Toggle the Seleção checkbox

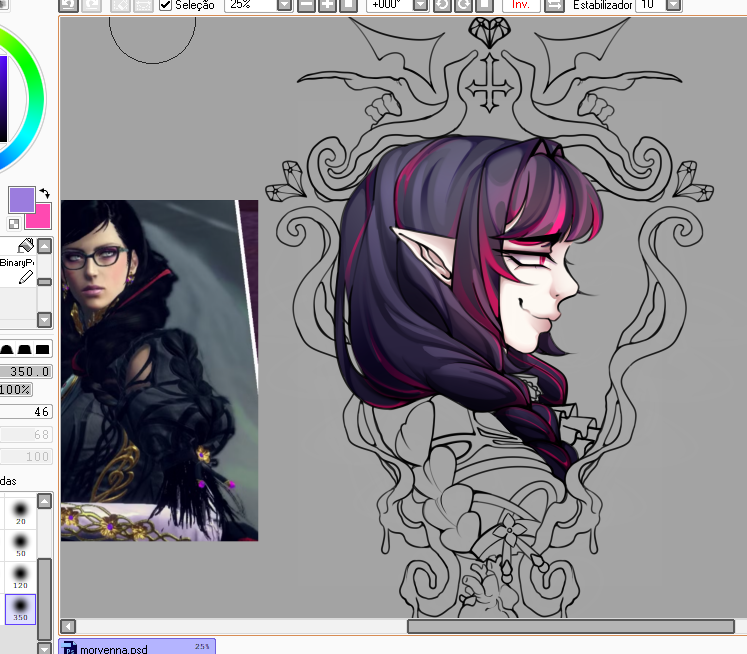165,5
